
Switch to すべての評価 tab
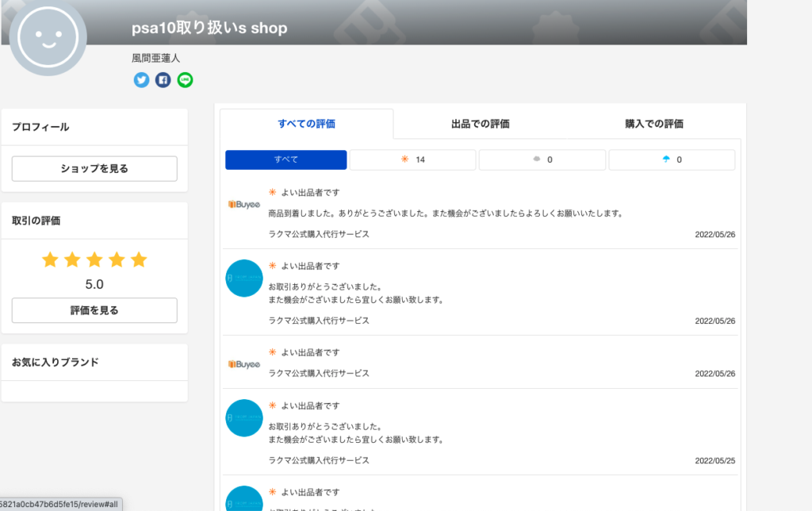pyautogui.click(x=307, y=124)
